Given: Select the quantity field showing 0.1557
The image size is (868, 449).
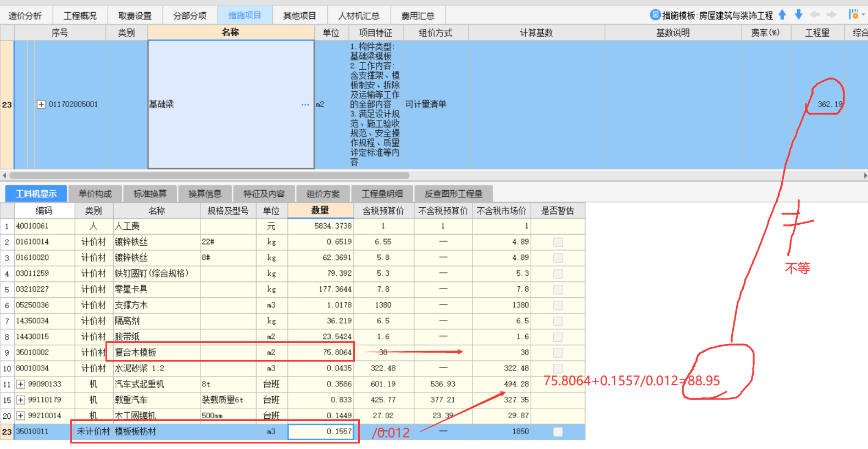Looking at the screenshot, I should (x=321, y=432).
